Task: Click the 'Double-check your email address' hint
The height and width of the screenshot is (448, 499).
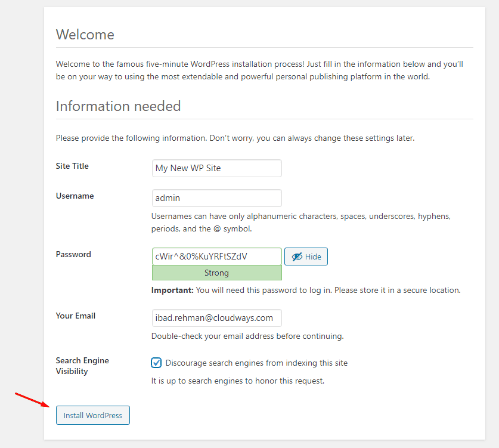Action: pyautogui.click(x=247, y=336)
